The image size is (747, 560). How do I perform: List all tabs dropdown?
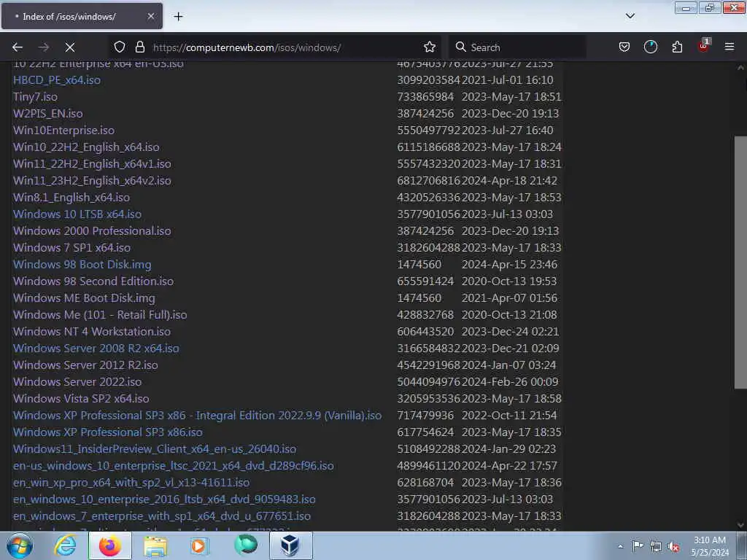(630, 16)
